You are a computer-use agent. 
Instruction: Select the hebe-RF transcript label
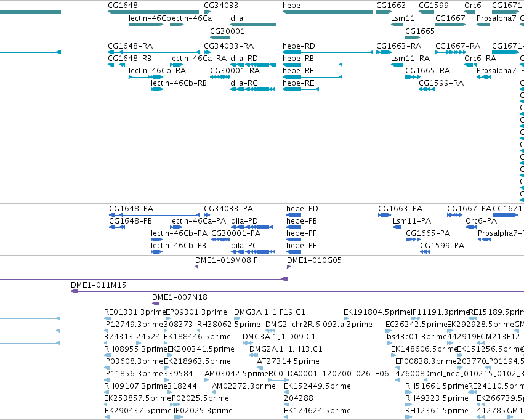pyautogui.click(x=298, y=70)
